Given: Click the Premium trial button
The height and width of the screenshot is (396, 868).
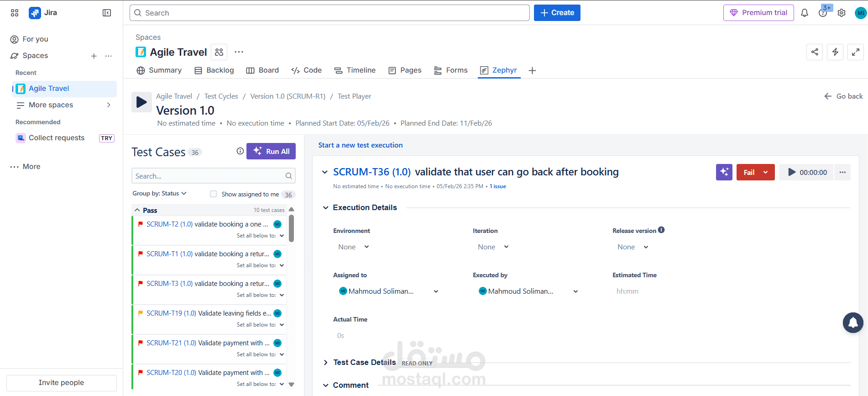Looking at the screenshot, I should pos(758,13).
